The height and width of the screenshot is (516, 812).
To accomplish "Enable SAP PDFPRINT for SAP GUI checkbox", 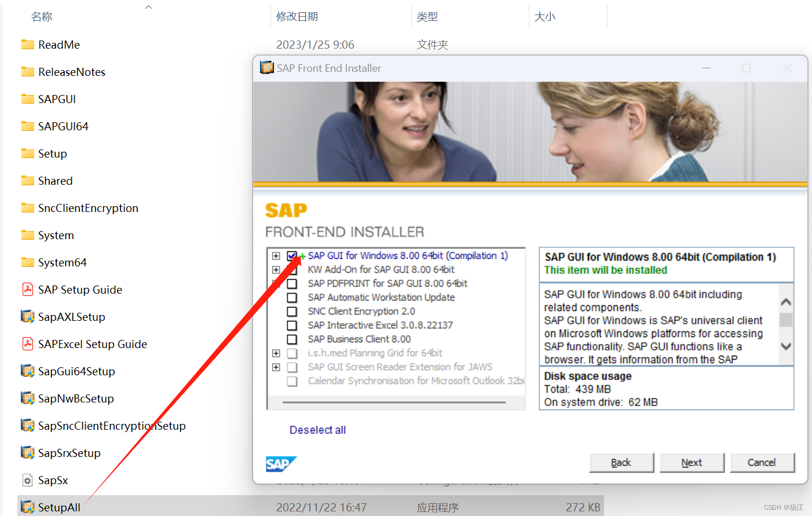I will pyautogui.click(x=292, y=283).
